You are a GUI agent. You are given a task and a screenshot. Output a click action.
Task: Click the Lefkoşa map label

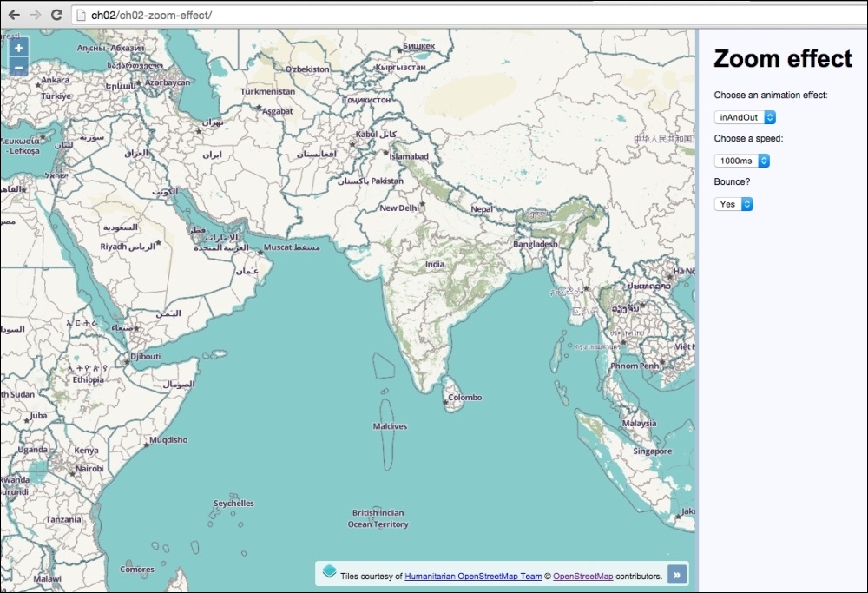pyautogui.click(x=24, y=150)
